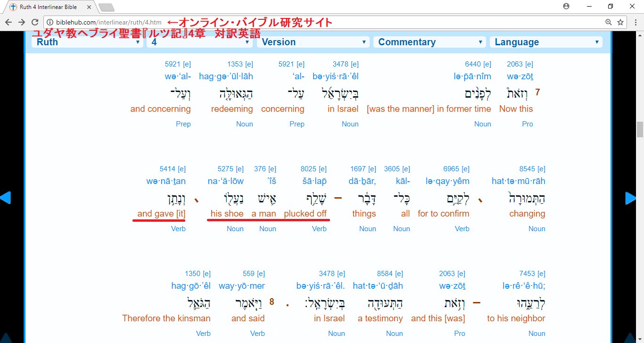
Task: Follow Strong's number 1350
Action: click(x=192, y=274)
